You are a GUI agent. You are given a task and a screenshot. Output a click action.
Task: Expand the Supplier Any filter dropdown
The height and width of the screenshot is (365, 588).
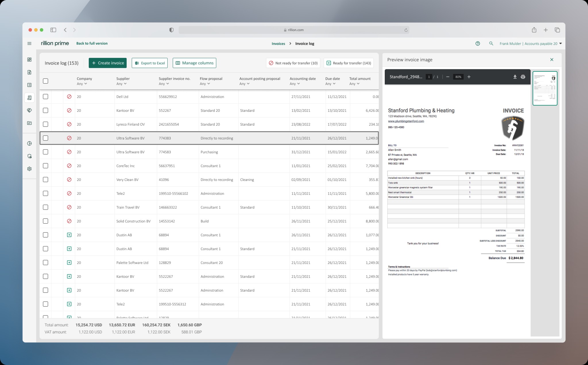[121, 84]
